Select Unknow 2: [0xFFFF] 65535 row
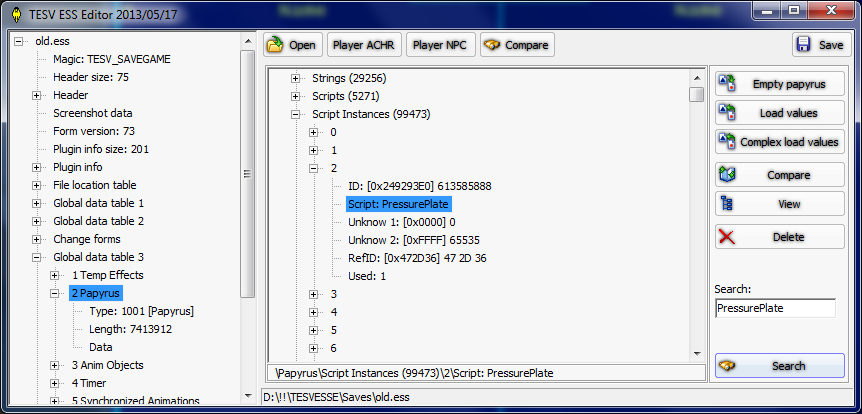This screenshot has width=862, height=414. click(415, 240)
